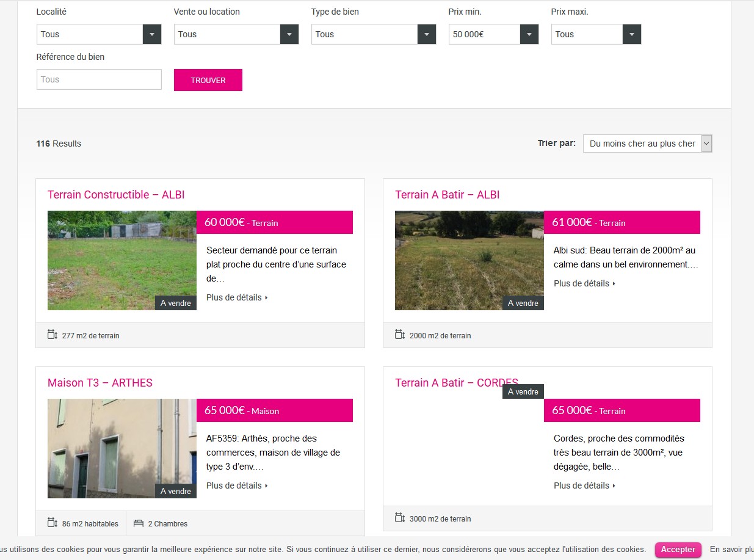Image resolution: width=754 pixels, height=560 pixels.
Task: Open the Maison T3 – ARTHES listing title
Action: [100, 383]
